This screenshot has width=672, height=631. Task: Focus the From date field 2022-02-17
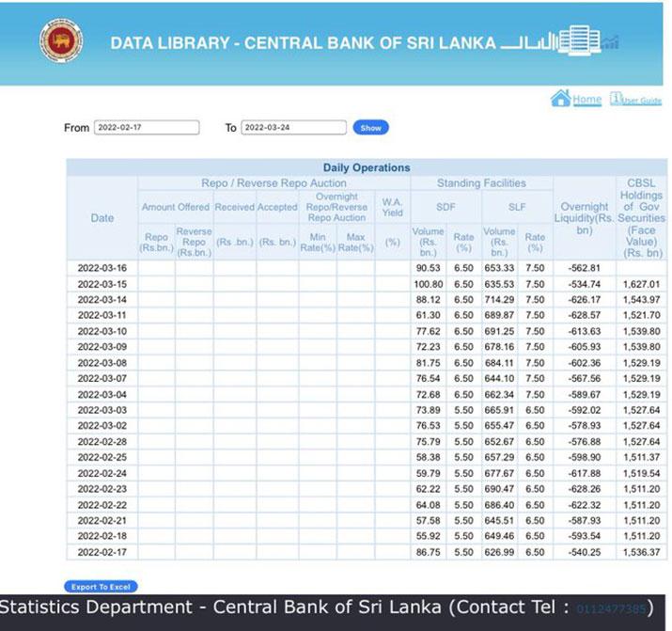coord(147,127)
